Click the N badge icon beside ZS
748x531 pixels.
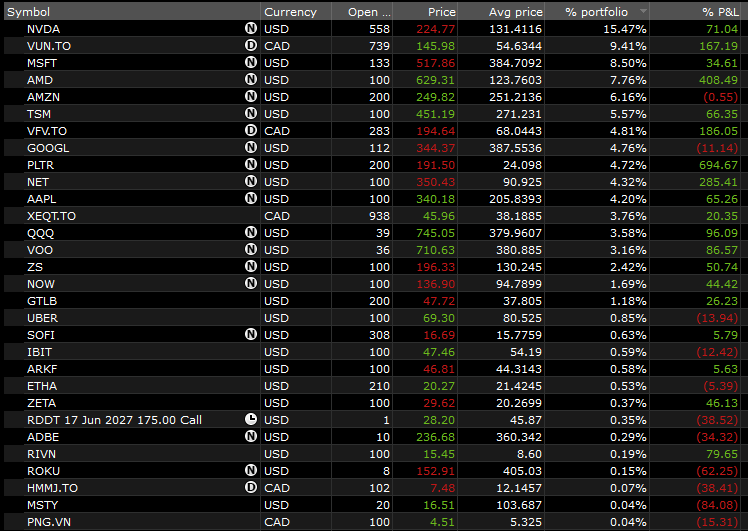click(x=251, y=267)
